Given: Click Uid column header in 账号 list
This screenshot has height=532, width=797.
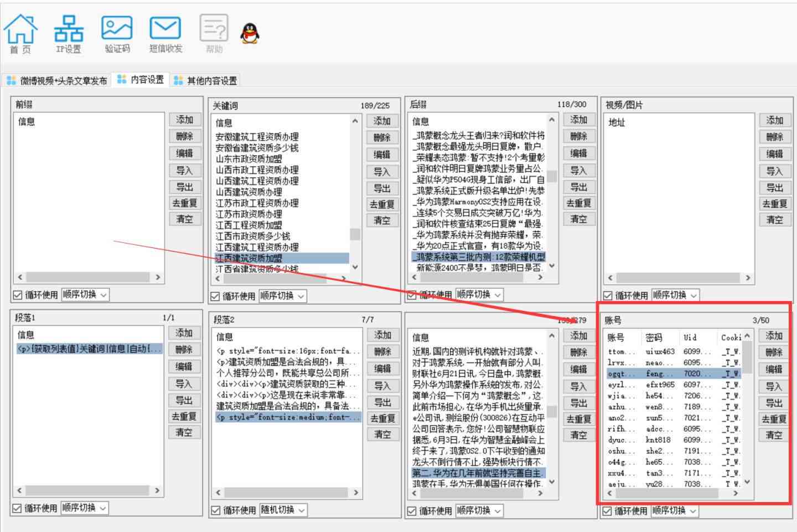Looking at the screenshot, I should [x=698, y=337].
